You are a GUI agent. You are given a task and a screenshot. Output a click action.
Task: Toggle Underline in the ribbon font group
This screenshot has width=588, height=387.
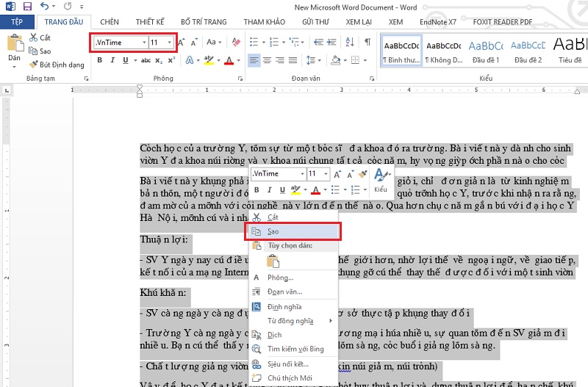point(125,60)
